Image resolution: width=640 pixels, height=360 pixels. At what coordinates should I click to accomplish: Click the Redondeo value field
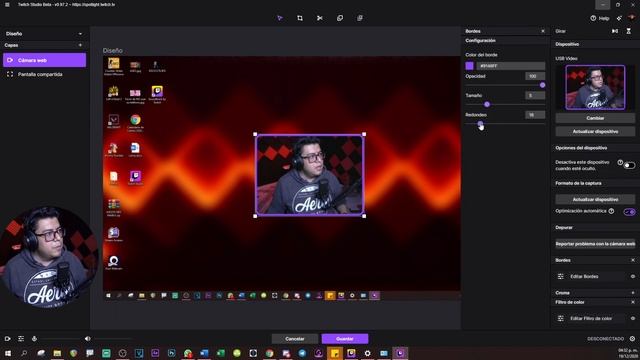(x=535, y=115)
